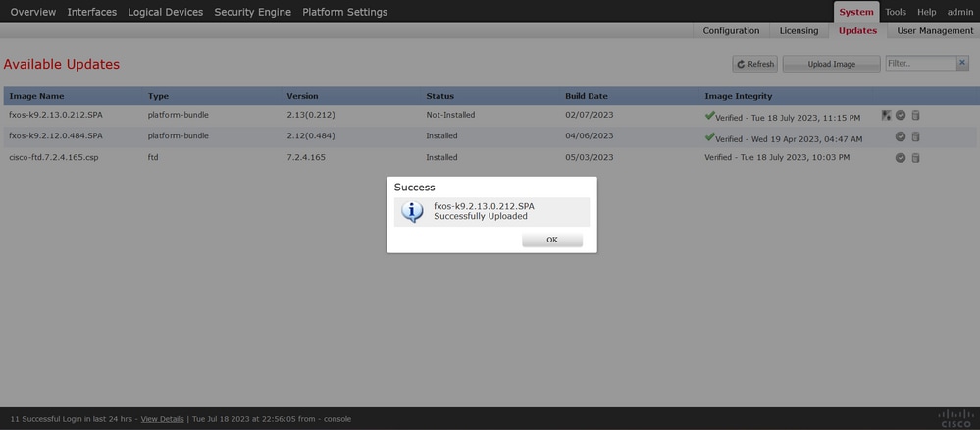Screen dimensions: 980x430
Task: Go to Logical Devices
Action: coord(166,12)
